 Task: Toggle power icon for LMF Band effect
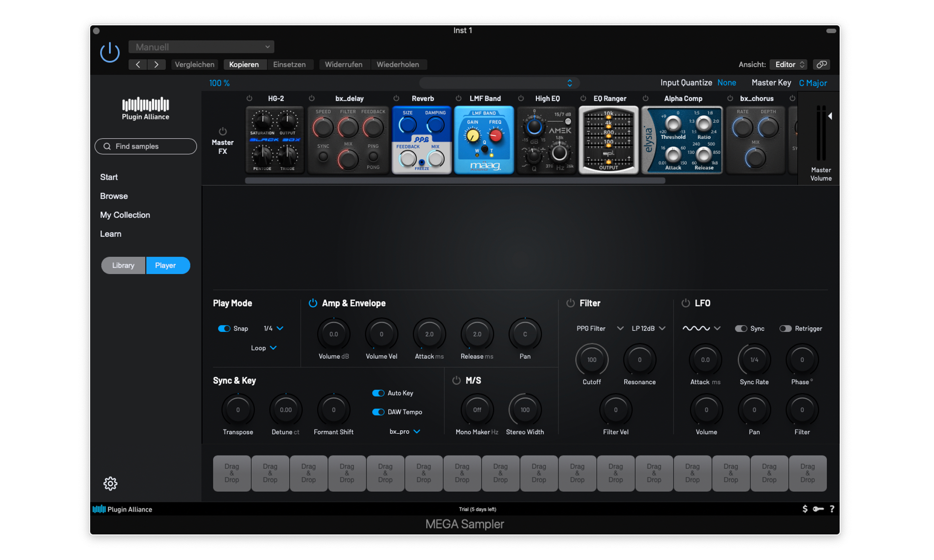(459, 98)
